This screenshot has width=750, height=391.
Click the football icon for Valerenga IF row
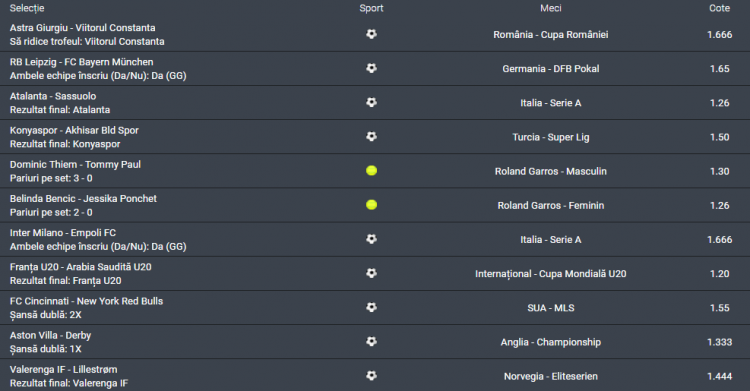coord(371,376)
